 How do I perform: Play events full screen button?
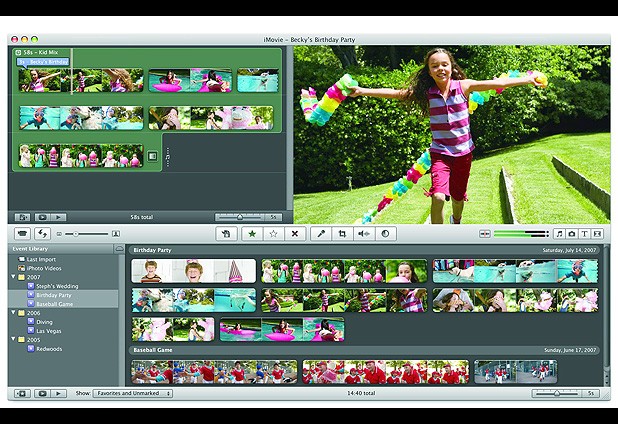tap(42, 393)
